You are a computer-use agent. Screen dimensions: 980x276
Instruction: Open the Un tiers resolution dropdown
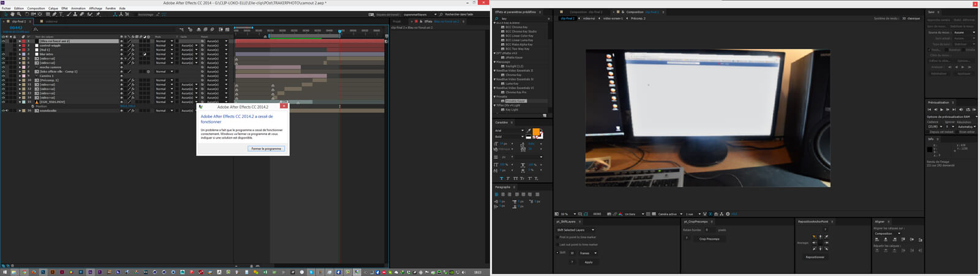[635, 214]
